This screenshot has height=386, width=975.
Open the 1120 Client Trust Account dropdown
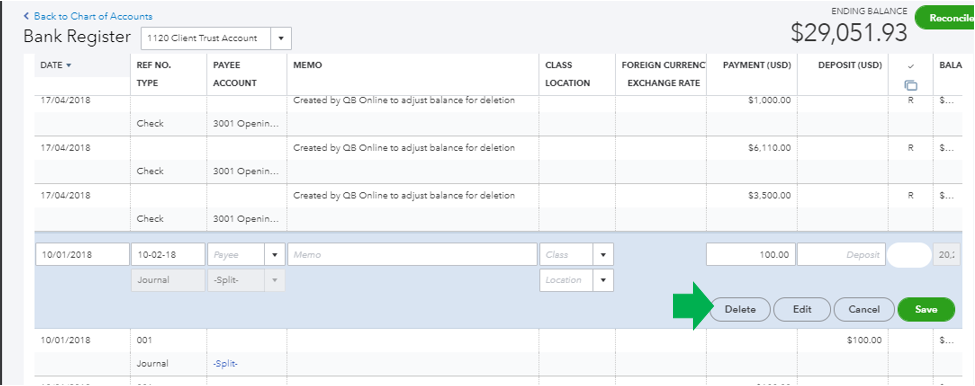pyautogui.click(x=280, y=39)
